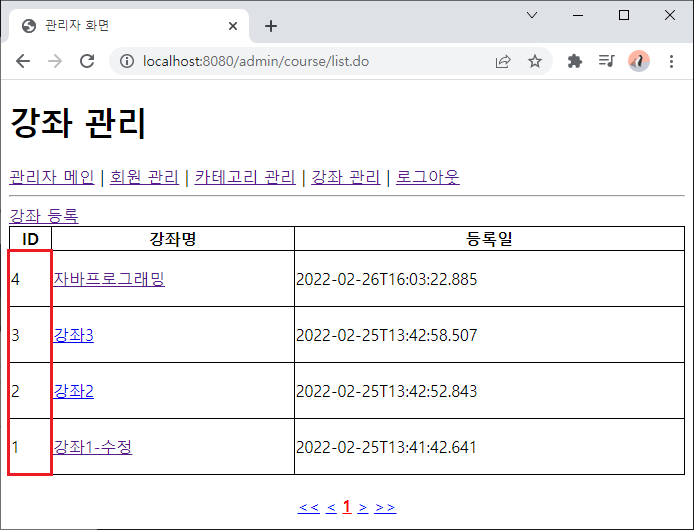Open the 강좌 관리 navigation link
The image size is (694, 530).
[x=346, y=177]
